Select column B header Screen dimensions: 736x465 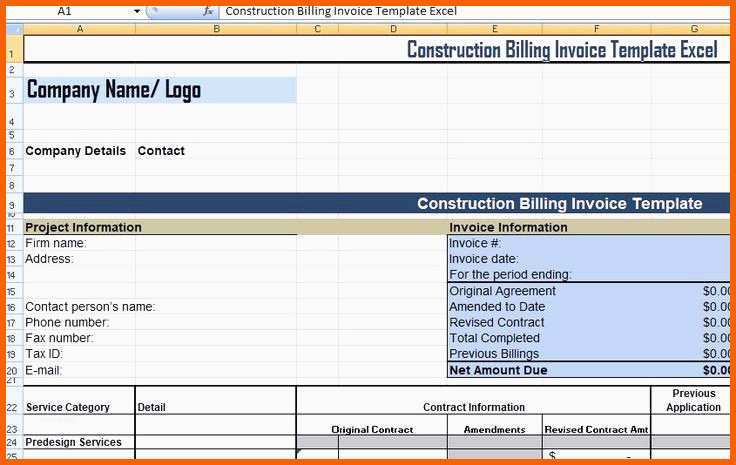coord(216,29)
